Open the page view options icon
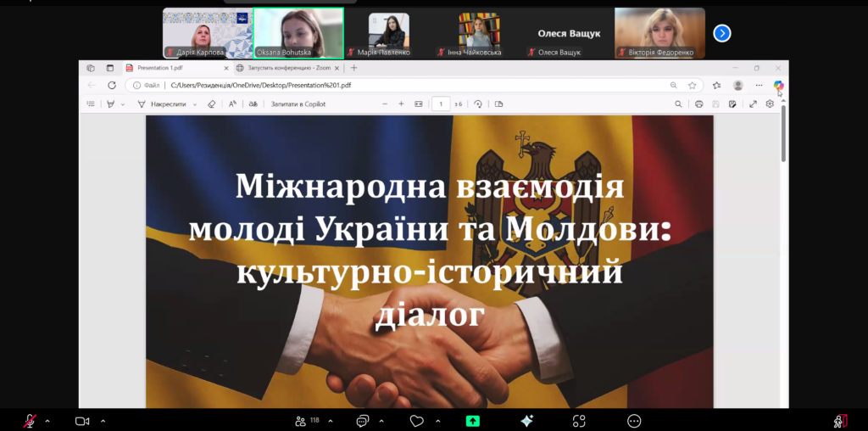This screenshot has height=431, width=868. [498, 104]
